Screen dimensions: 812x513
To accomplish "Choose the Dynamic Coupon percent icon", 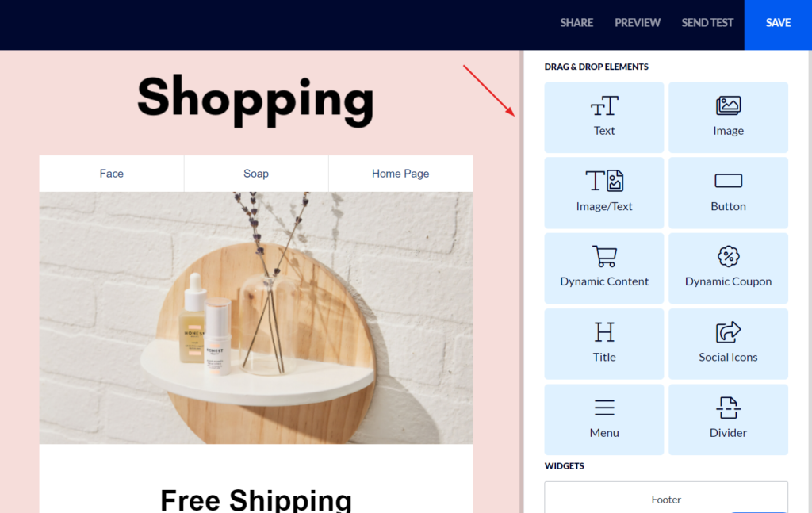I will (728, 256).
